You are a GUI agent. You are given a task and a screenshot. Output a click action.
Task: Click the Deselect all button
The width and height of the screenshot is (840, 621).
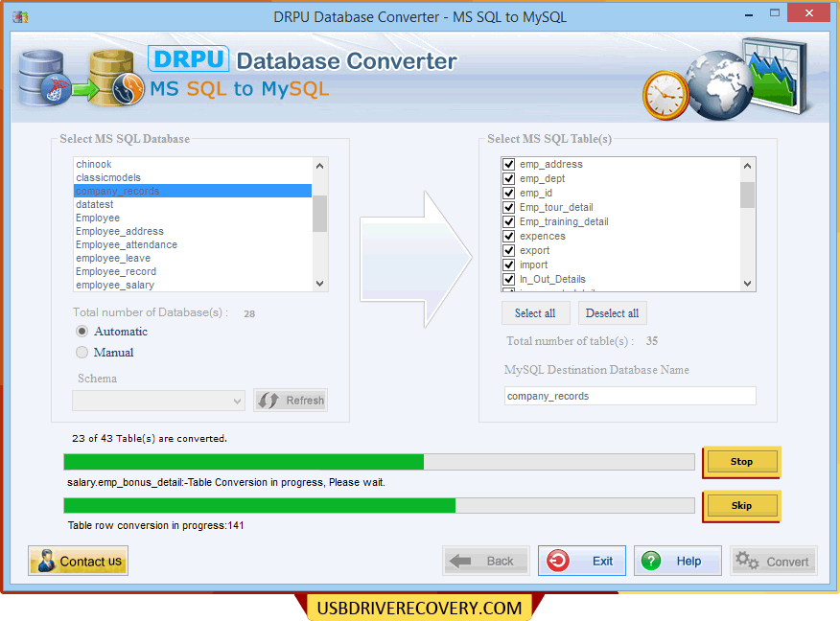click(613, 313)
